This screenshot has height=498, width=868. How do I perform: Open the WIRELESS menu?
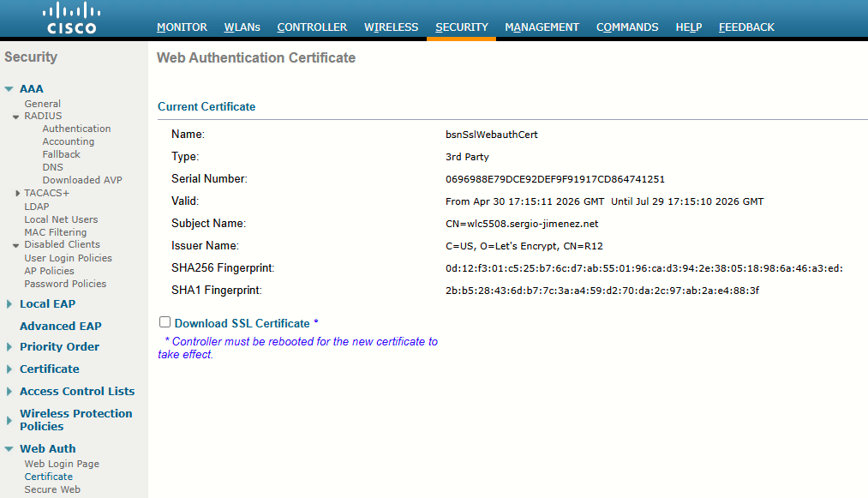pos(391,27)
